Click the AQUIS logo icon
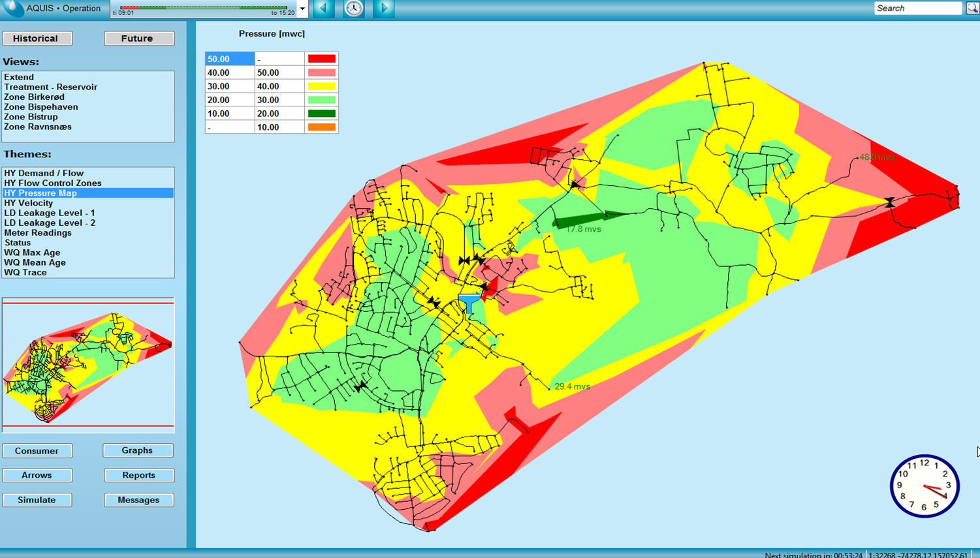The height and width of the screenshot is (558, 980). (x=12, y=8)
